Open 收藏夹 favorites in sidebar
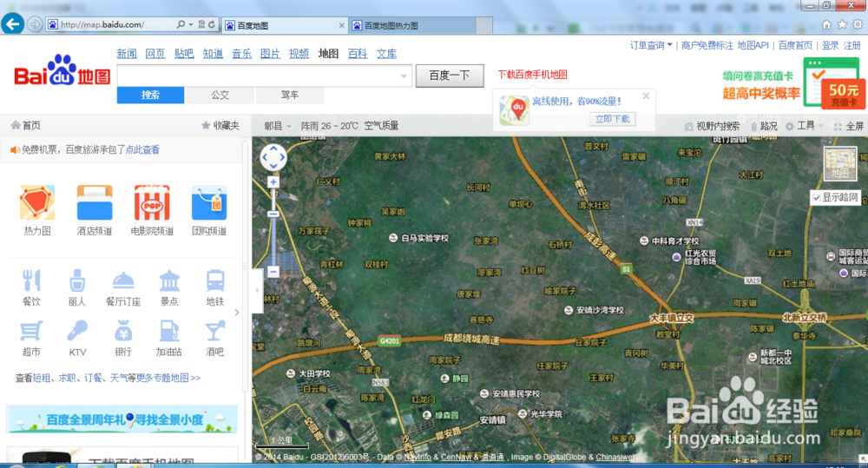The height and width of the screenshot is (468, 868). tap(220, 125)
